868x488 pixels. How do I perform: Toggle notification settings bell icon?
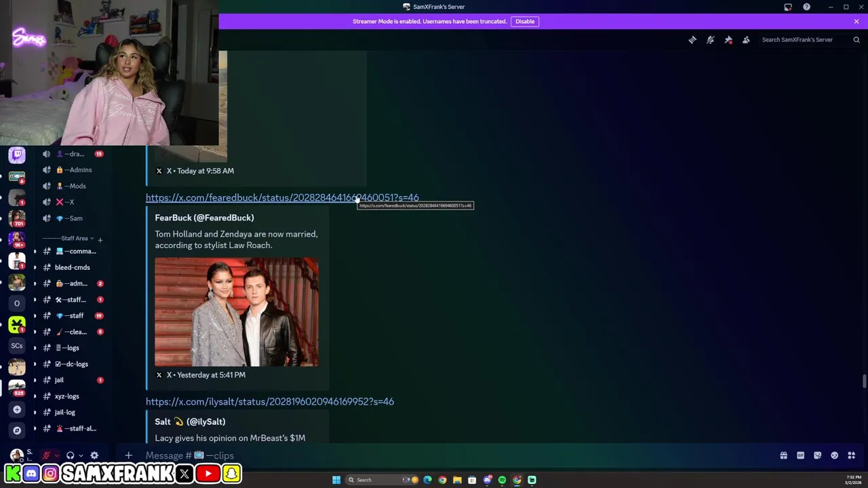[710, 40]
